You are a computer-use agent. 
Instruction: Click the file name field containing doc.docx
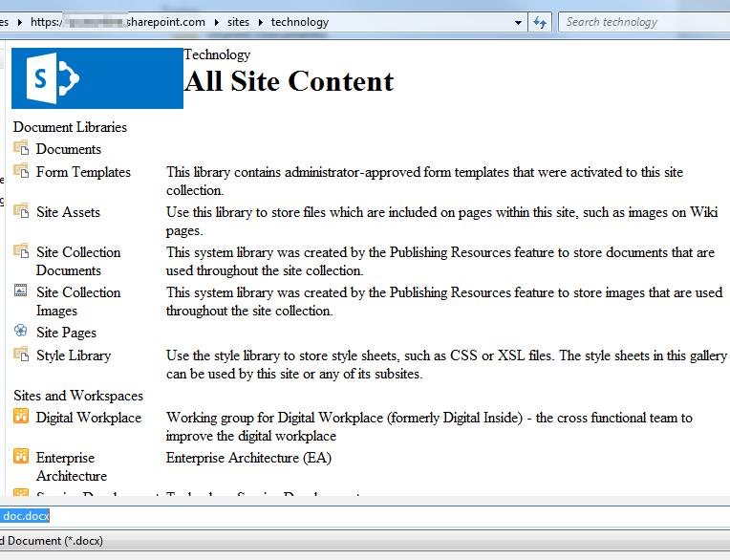click(x=365, y=516)
